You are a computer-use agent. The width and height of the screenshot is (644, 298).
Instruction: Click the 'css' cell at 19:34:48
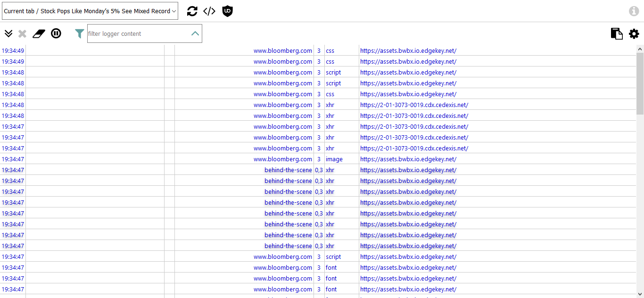(x=330, y=94)
